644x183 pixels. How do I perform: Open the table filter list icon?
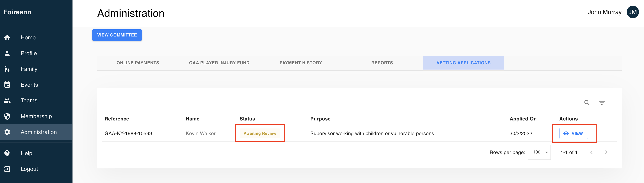click(602, 103)
